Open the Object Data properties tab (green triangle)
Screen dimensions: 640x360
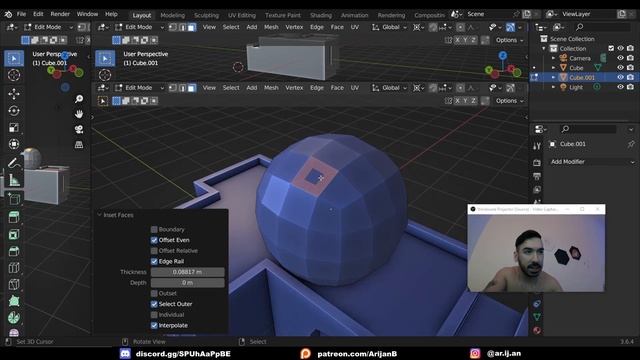pyautogui.click(x=537, y=317)
